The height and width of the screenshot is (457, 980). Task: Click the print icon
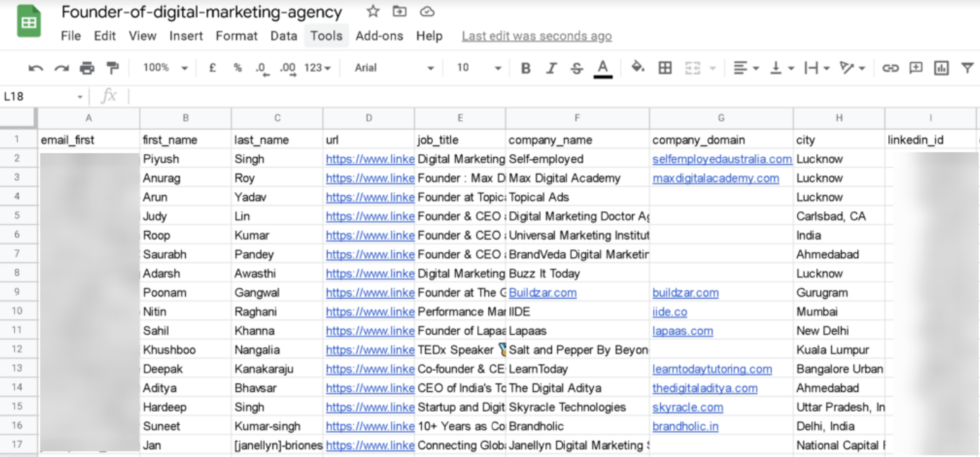pos(86,67)
